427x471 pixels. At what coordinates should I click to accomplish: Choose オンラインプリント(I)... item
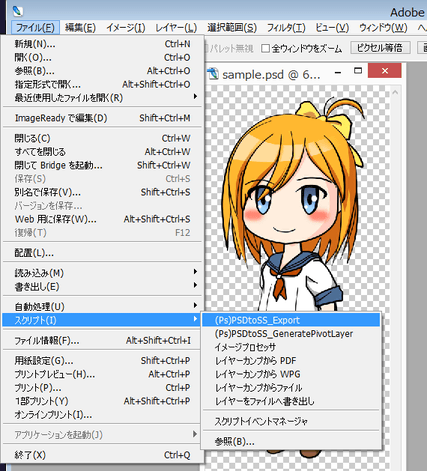(x=102, y=415)
